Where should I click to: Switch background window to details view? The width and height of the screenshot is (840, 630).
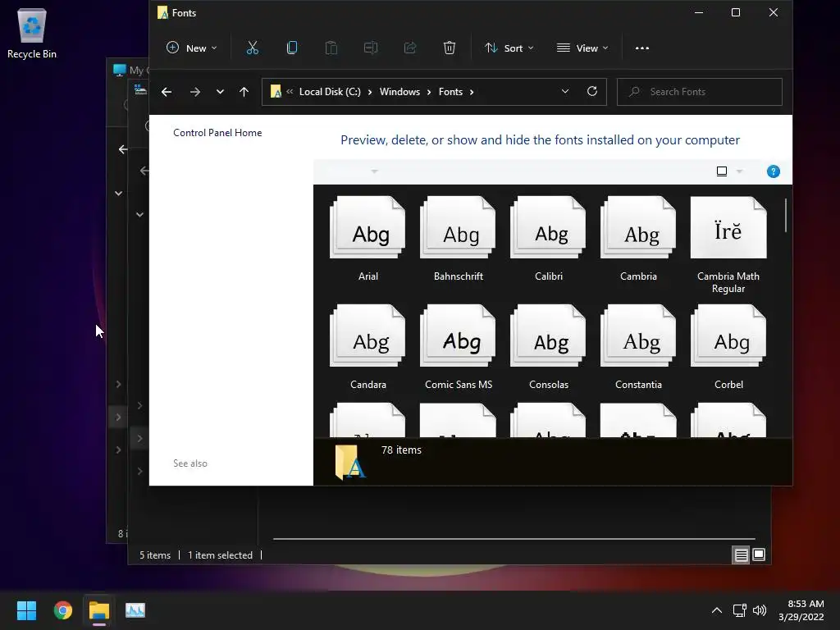[x=741, y=555]
